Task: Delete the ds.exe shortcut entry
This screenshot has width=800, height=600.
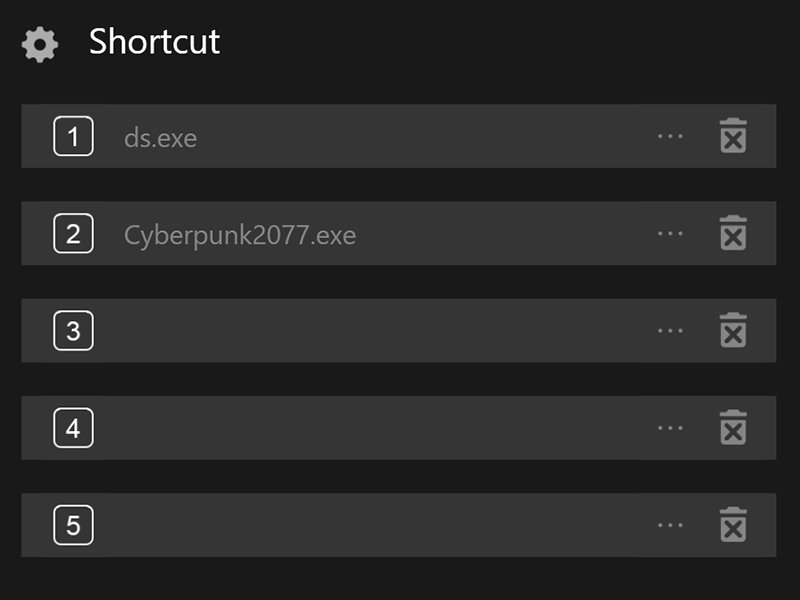Action: (x=733, y=136)
